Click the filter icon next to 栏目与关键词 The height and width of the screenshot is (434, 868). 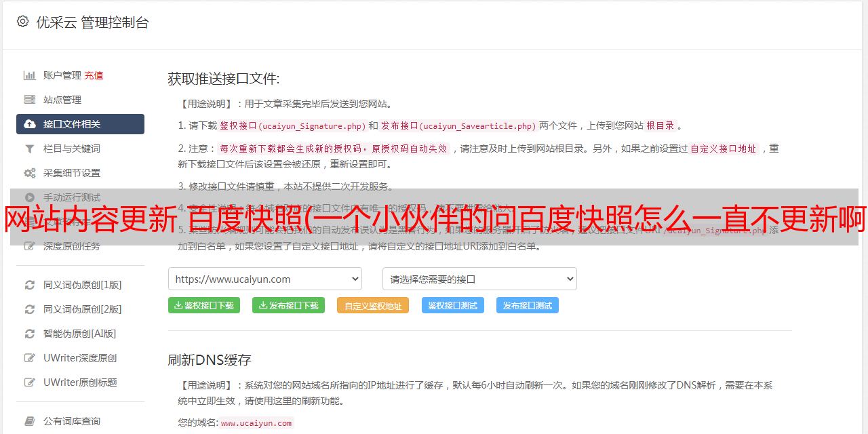[30, 149]
